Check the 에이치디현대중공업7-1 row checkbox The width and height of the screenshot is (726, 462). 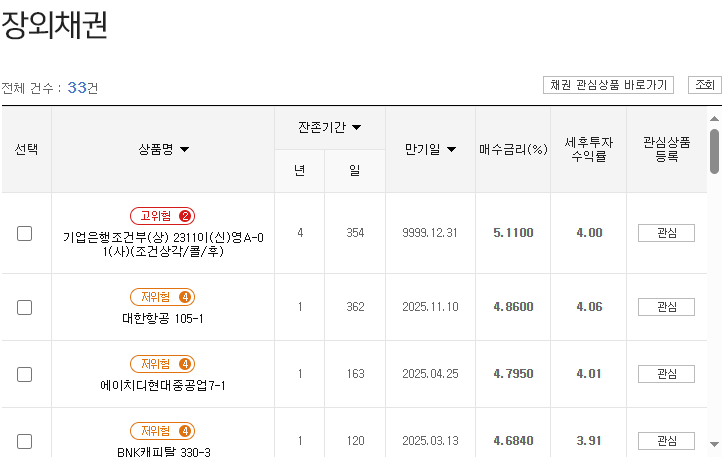click(25, 374)
